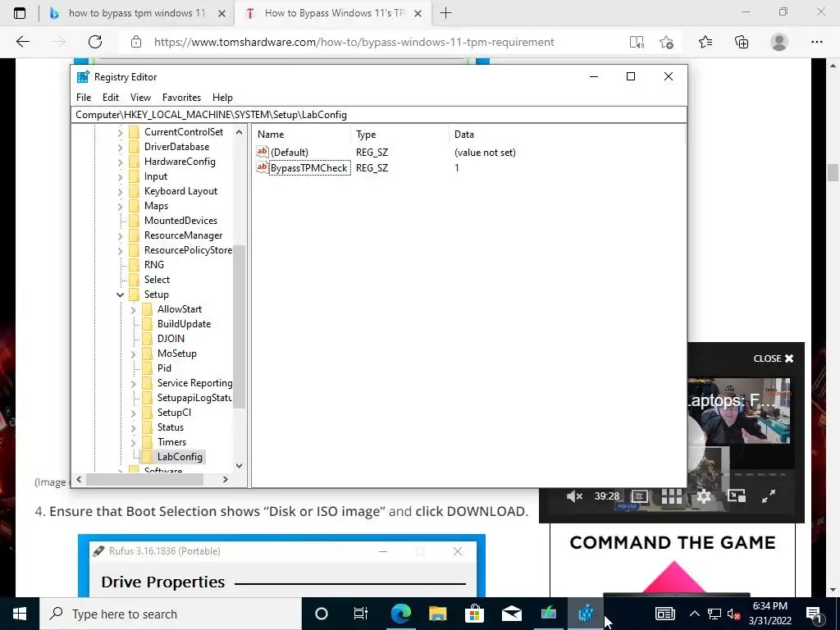Open the Edge Collections panel
Viewport: 840px width, 630px height.
pos(742,42)
